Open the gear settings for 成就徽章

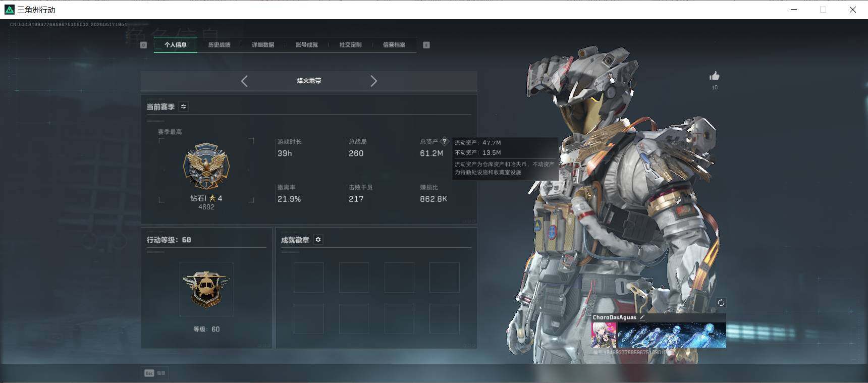[x=318, y=240]
